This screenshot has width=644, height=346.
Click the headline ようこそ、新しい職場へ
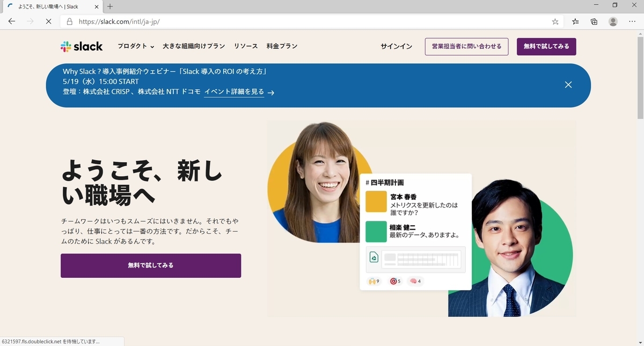142,183
